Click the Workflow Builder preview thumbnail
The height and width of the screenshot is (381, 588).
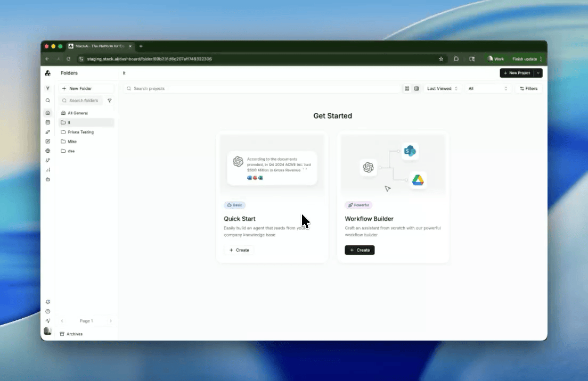click(393, 166)
